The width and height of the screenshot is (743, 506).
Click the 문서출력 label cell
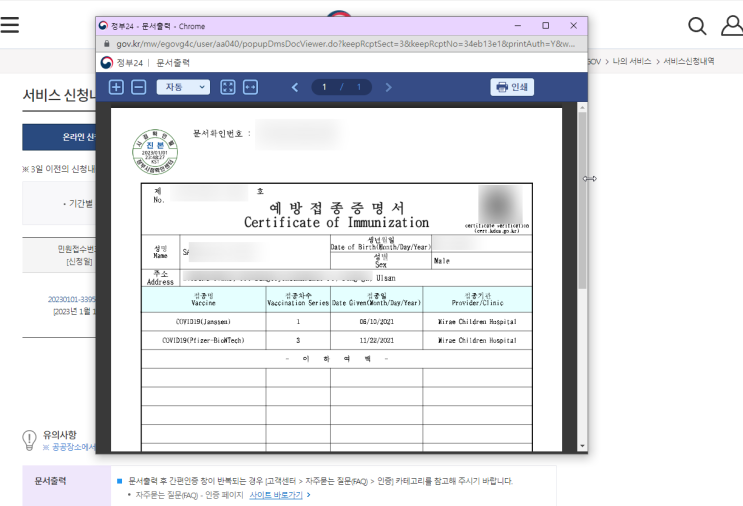[66, 486]
